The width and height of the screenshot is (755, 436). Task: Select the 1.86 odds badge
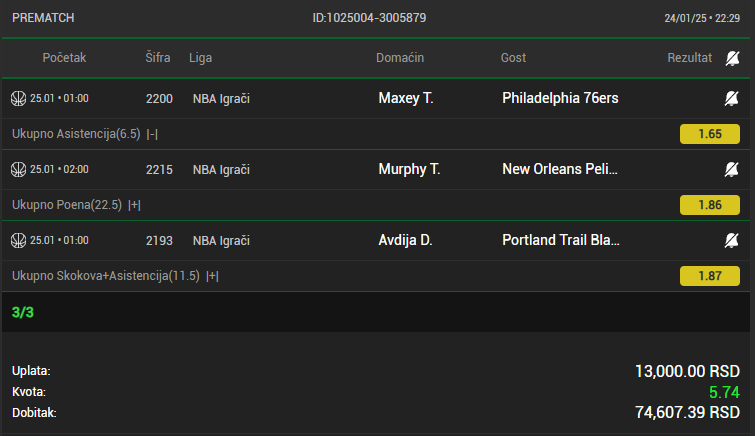[710, 205]
